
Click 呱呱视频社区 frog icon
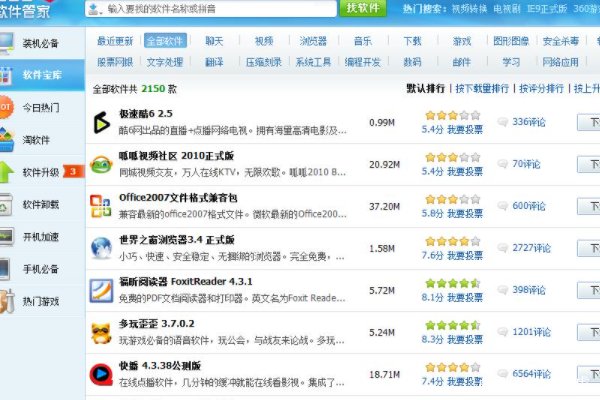point(101,165)
